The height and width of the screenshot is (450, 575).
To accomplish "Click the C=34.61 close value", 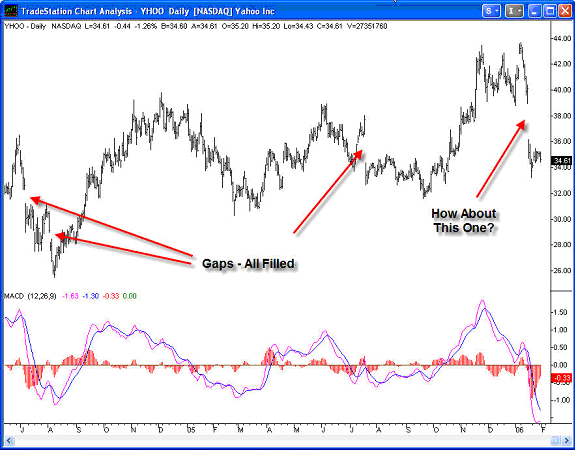I will click(x=330, y=26).
